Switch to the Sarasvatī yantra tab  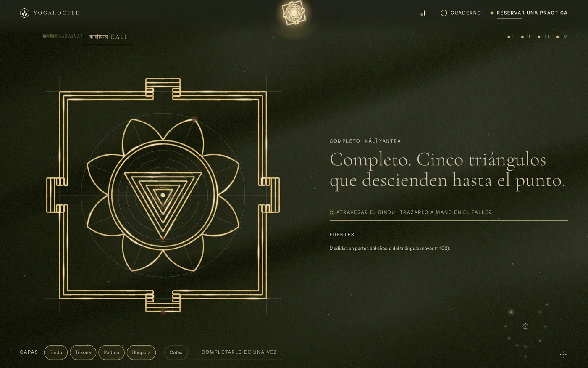(63, 37)
